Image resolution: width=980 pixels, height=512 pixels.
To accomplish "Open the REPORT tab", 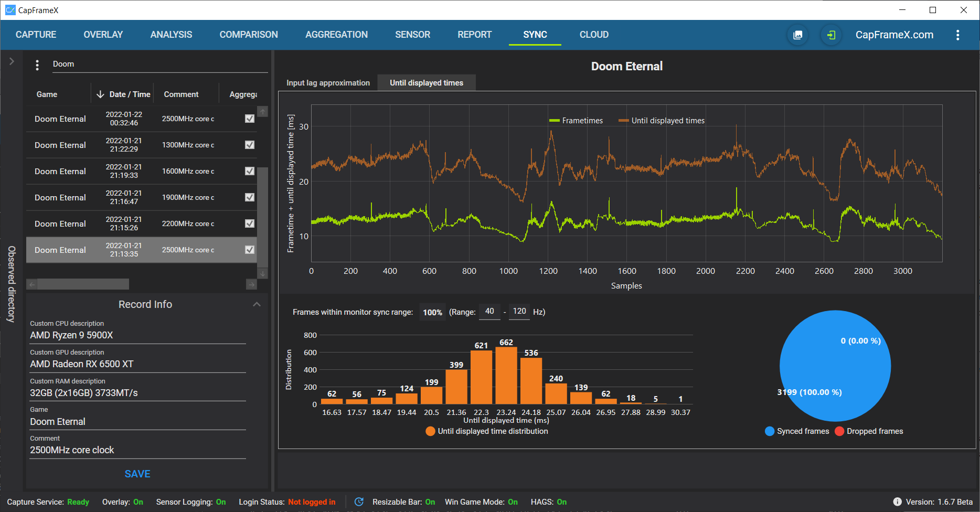I will pos(475,35).
